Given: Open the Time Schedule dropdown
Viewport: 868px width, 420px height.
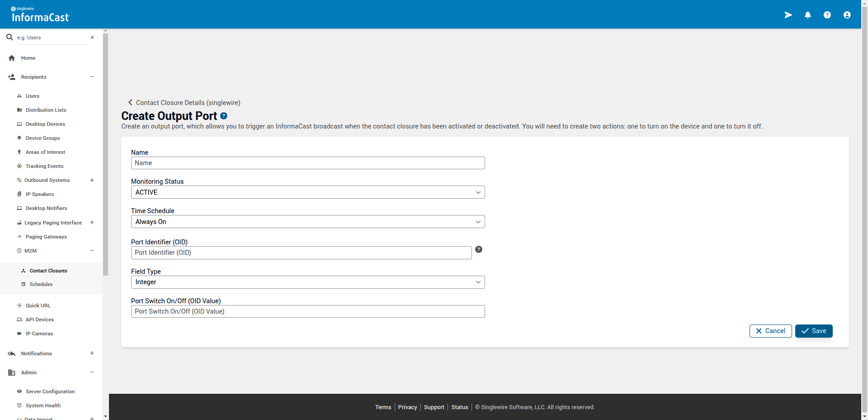Looking at the screenshot, I should (x=307, y=222).
